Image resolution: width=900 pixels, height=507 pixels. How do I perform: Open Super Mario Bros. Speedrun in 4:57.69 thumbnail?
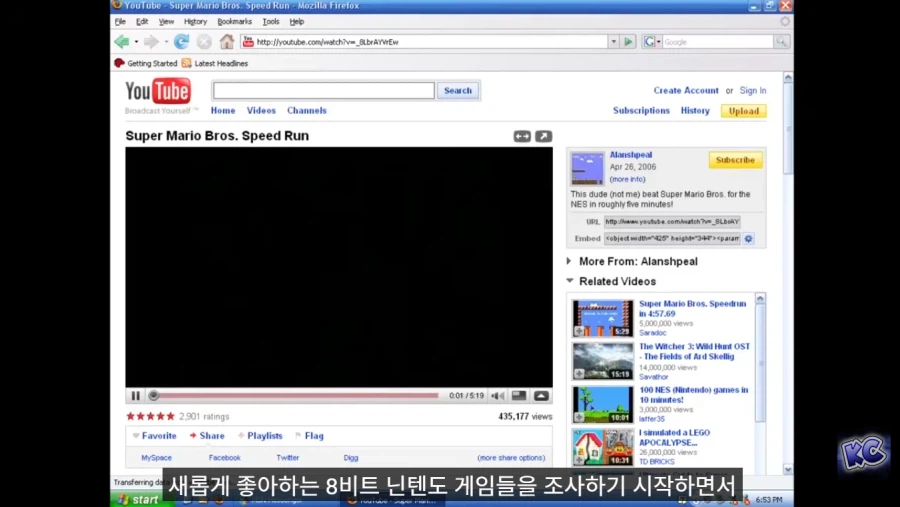[603, 318]
